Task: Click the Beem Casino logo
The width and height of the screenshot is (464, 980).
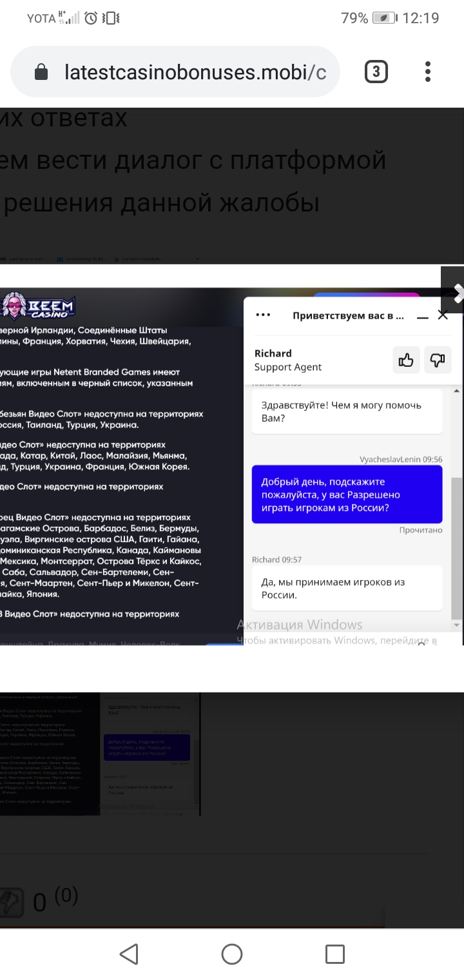Action: (x=39, y=308)
